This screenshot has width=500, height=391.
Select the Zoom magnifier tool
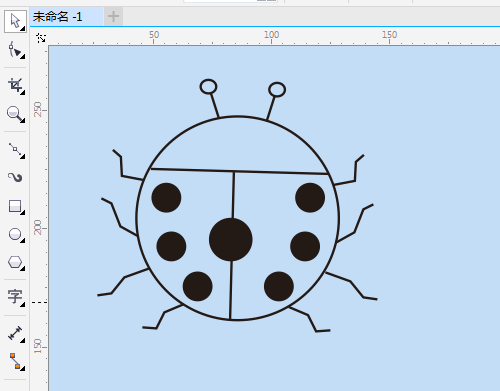[x=15, y=114]
